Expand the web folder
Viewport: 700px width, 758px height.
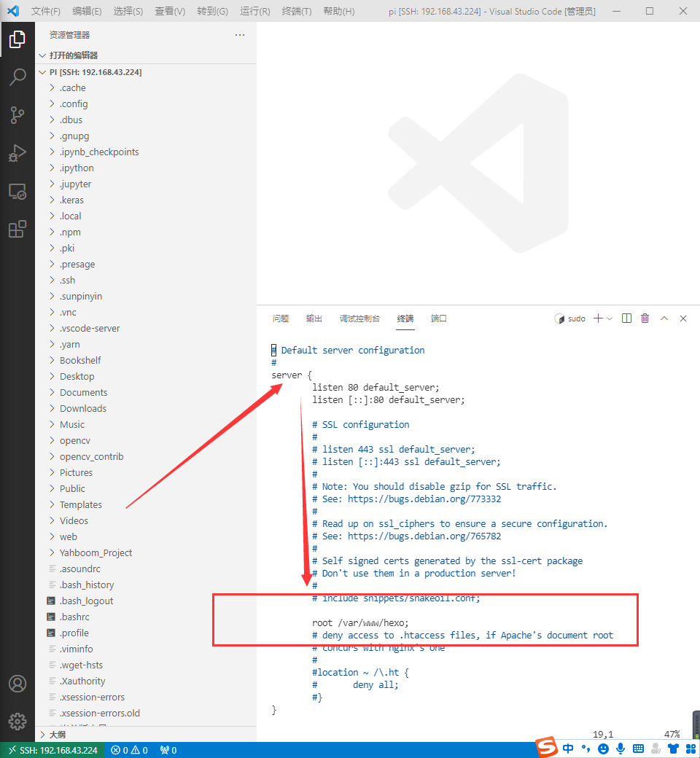click(146, 536)
